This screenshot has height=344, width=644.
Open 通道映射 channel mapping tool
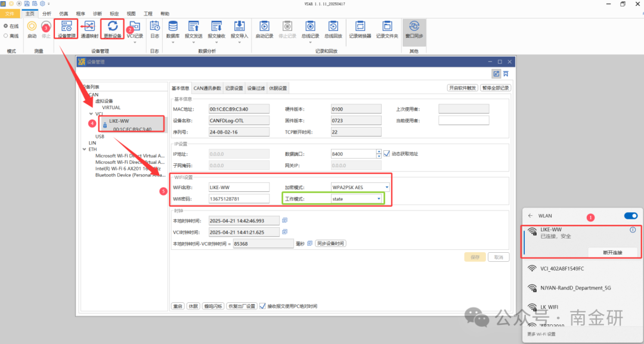click(89, 26)
